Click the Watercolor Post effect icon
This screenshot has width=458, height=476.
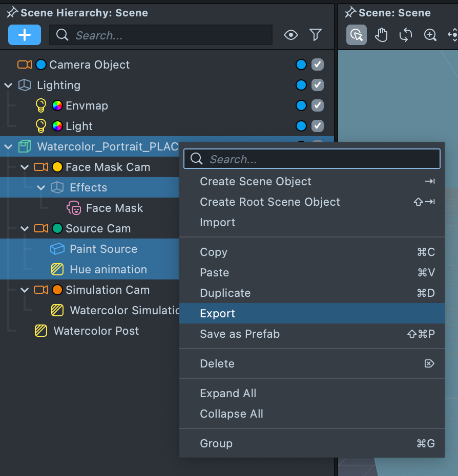pos(41,331)
